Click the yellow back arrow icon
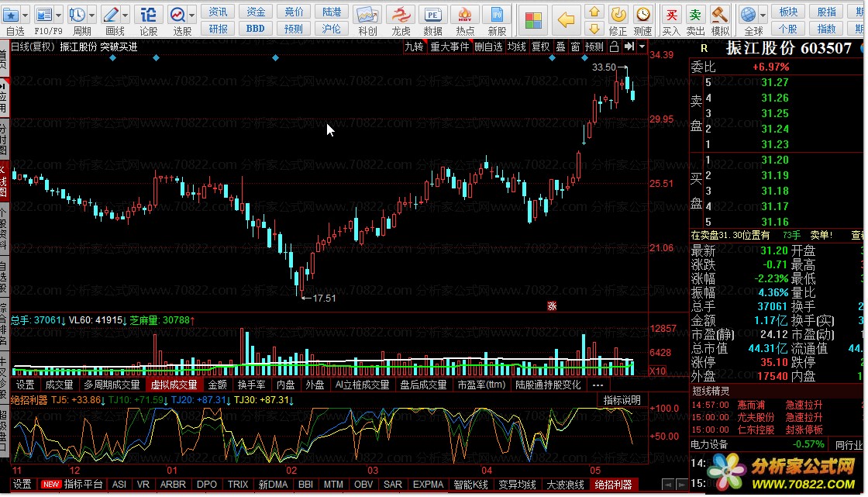This screenshot has height=497, width=868. tap(566, 21)
